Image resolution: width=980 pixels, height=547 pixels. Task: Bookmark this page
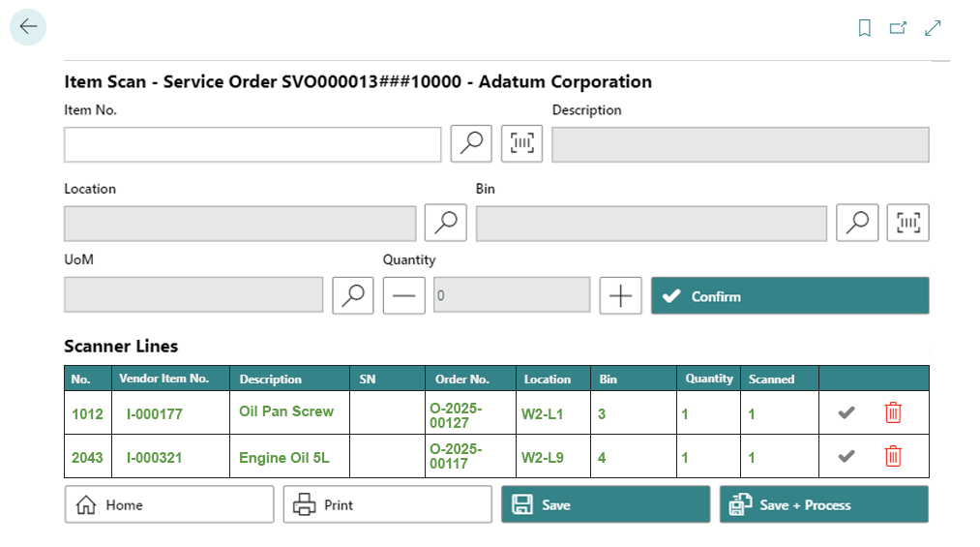(x=864, y=27)
